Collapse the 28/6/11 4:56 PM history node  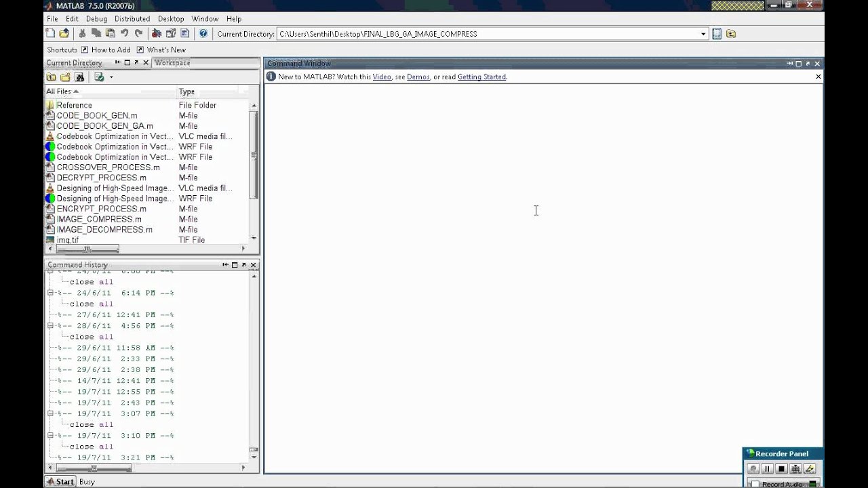(x=50, y=325)
